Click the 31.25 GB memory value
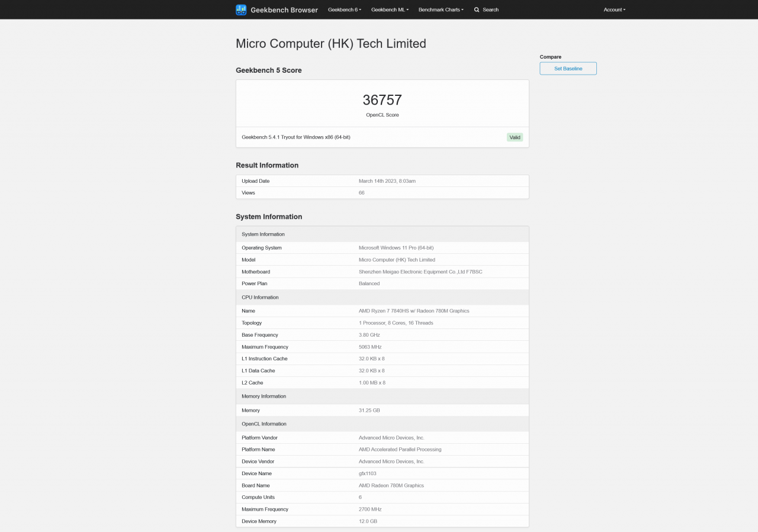 click(369, 410)
